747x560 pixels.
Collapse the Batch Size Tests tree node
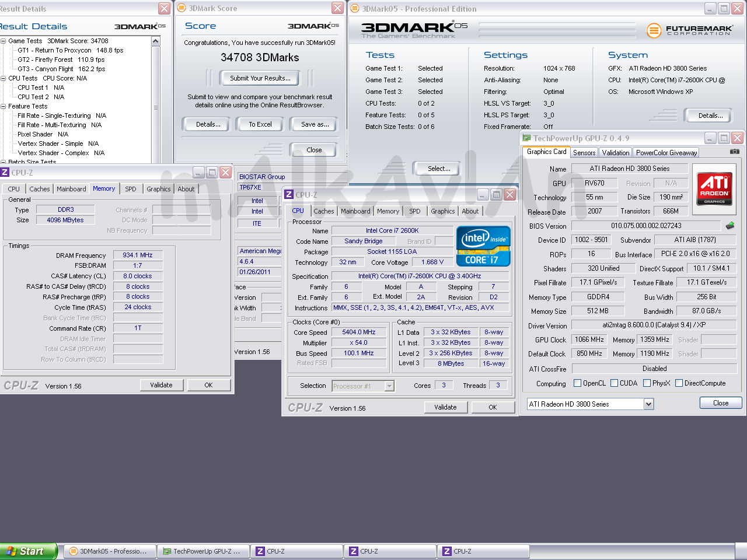[4, 162]
